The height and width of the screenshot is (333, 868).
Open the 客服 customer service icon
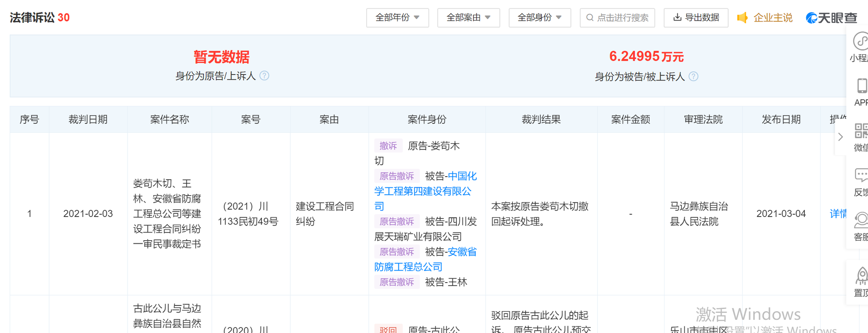861,220
